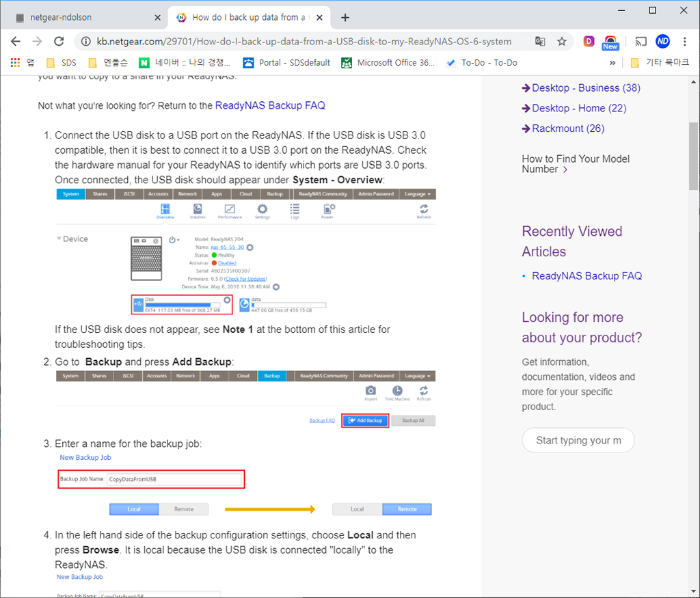Click the page vertical scrollbar thumb

(x=693, y=157)
